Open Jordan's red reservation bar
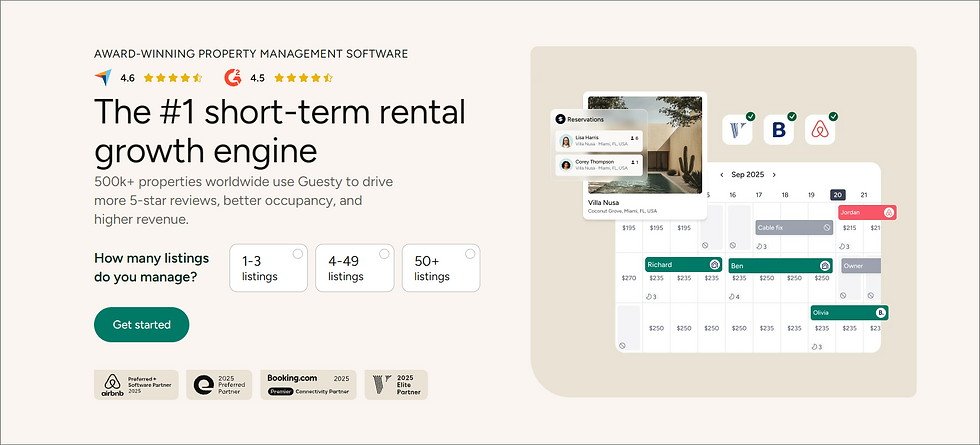This screenshot has height=445, width=980. [x=868, y=212]
